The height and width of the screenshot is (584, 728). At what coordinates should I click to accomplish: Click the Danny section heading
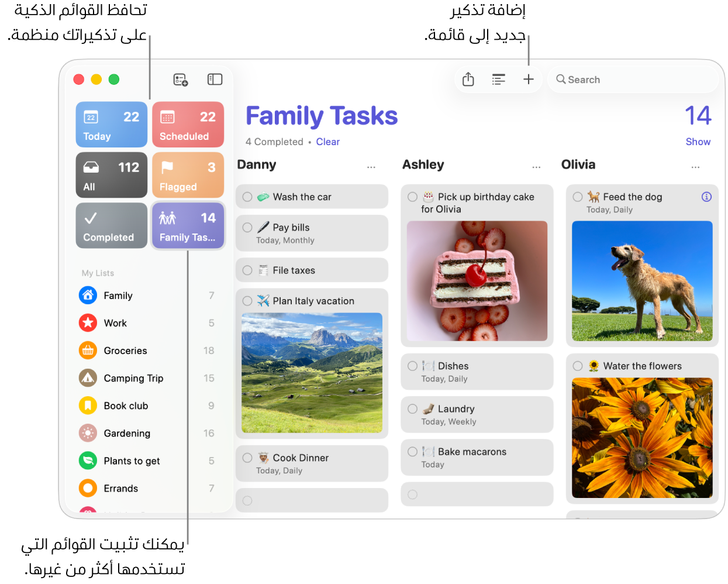point(256,164)
